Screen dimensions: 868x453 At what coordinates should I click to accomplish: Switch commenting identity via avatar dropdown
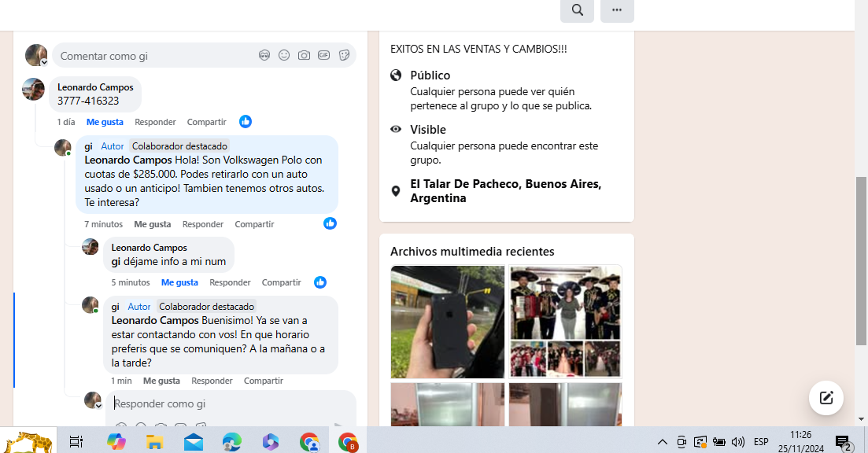44,62
